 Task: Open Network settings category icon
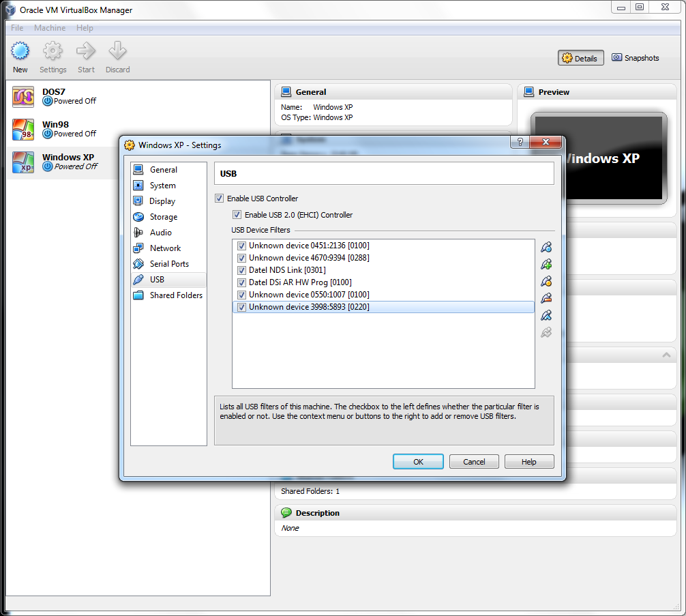click(138, 248)
